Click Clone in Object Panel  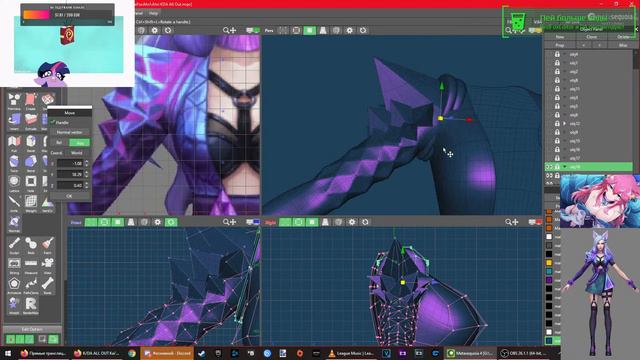591,37
